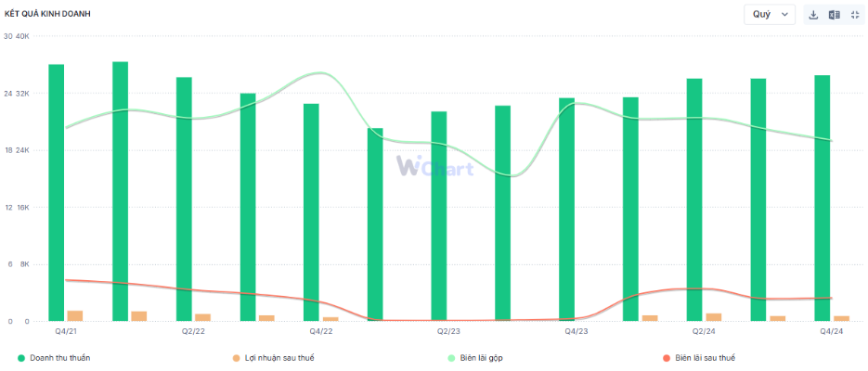868x371 pixels.
Task: Toggle Biên lãi gộp line visibility
Action: click(486, 357)
